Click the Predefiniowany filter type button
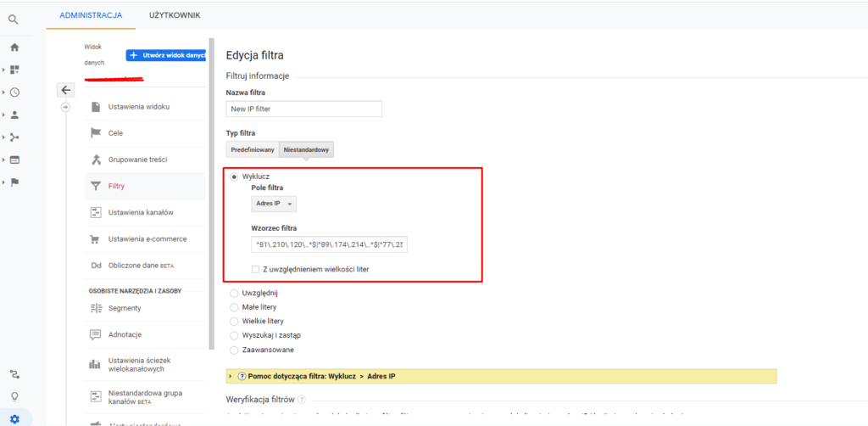Viewport: 868px width, 426px height. point(252,150)
